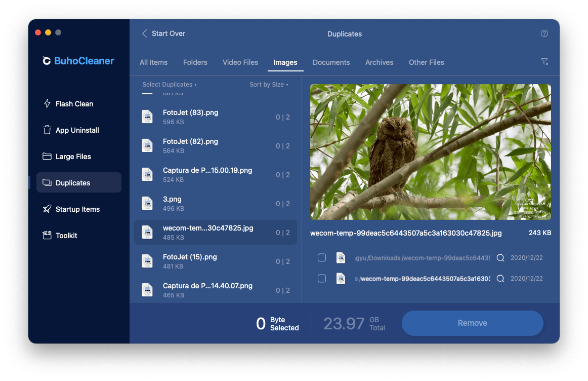Click the gyu/Downloads/wecom-temp path text
Image resolution: width=588 pixels, height=381 pixels.
[x=423, y=258]
